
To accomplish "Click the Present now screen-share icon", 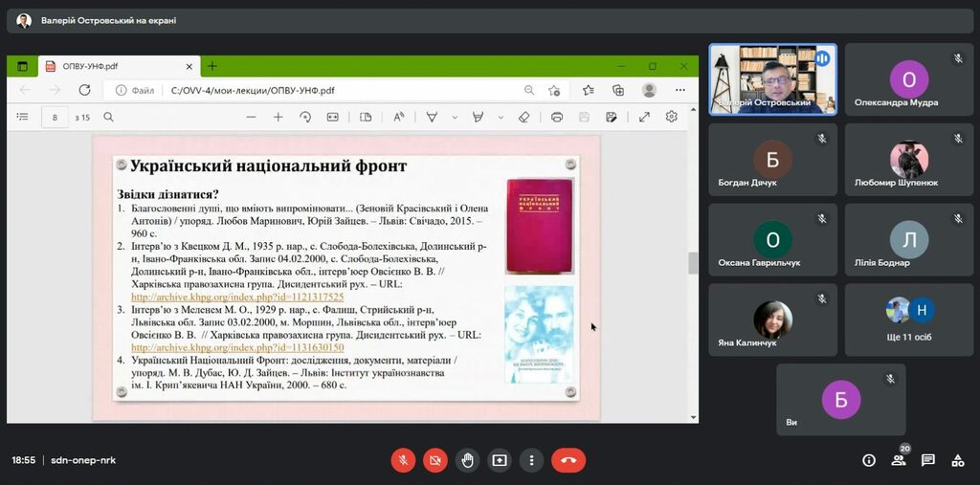I will click(x=499, y=460).
